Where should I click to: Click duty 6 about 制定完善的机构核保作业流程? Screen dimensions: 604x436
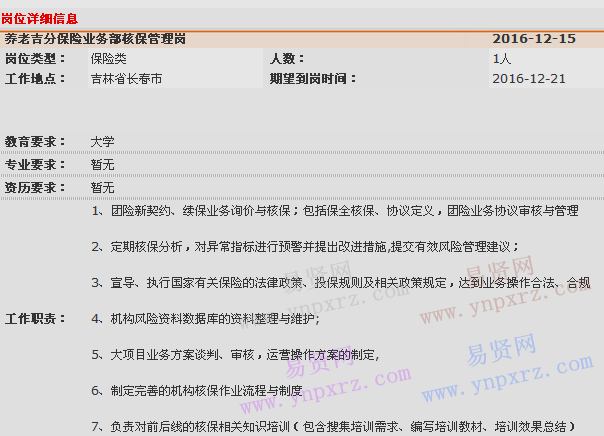[197, 391]
